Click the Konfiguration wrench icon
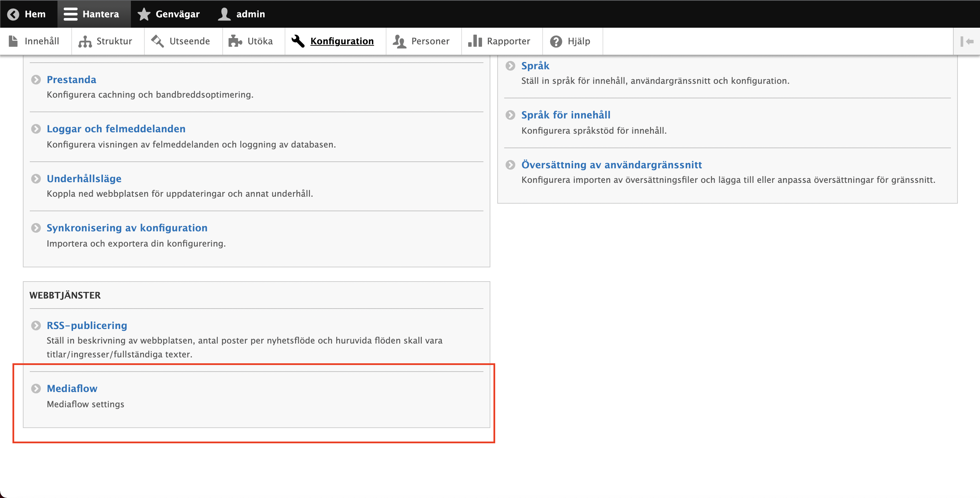This screenshot has height=498, width=980. click(x=298, y=41)
